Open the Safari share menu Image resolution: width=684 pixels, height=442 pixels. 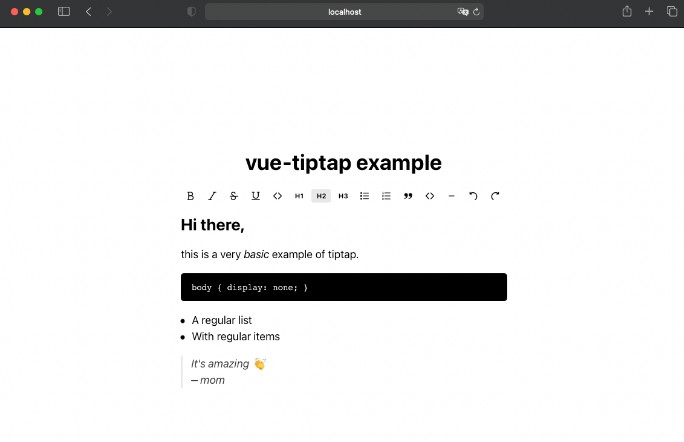click(627, 12)
